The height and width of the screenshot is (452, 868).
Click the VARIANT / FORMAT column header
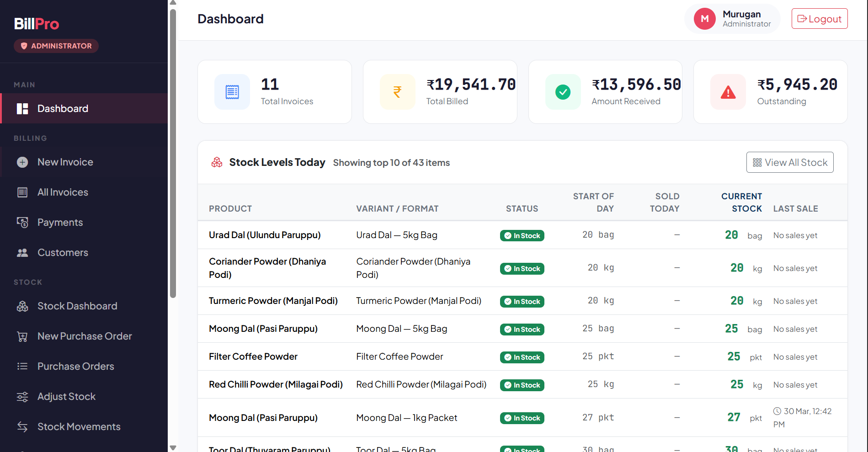pyautogui.click(x=397, y=209)
